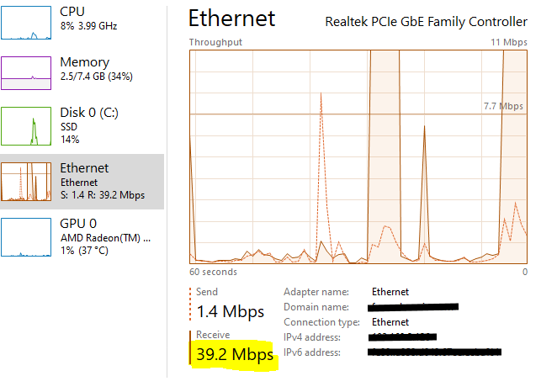Click the Send 1.4 Mbps value

(x=230, y=312)
